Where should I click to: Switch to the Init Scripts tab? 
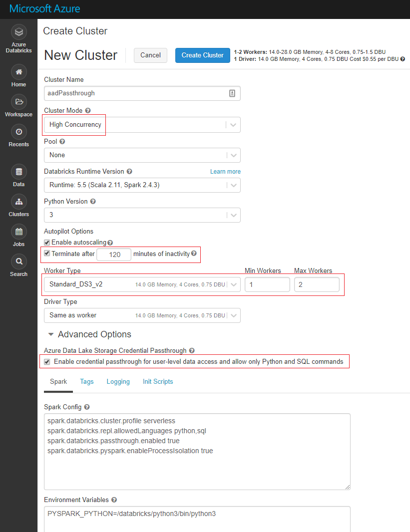tap(158, 382)
